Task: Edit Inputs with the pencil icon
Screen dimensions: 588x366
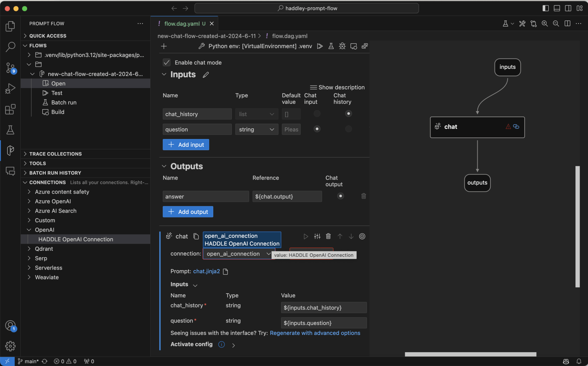Action: (206, 75)
